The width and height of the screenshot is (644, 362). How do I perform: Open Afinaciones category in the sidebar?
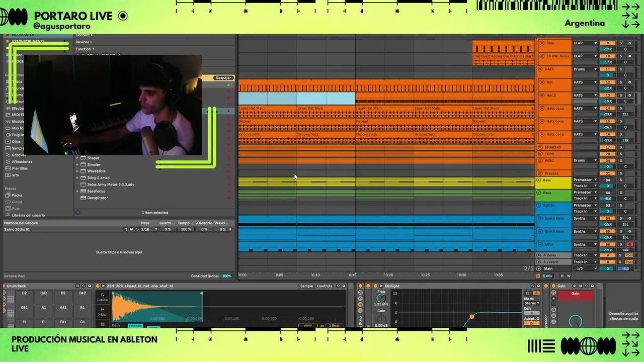(x=22, y=161)
